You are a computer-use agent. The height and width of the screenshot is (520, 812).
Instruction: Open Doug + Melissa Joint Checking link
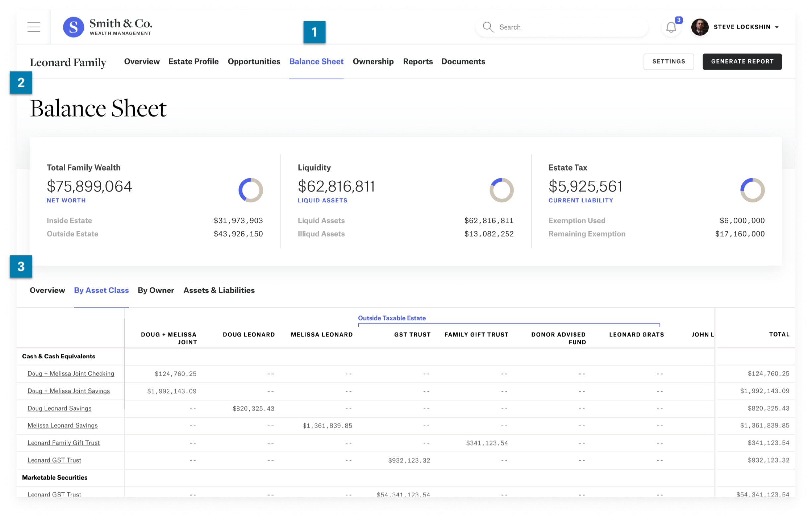click(71, 373)
